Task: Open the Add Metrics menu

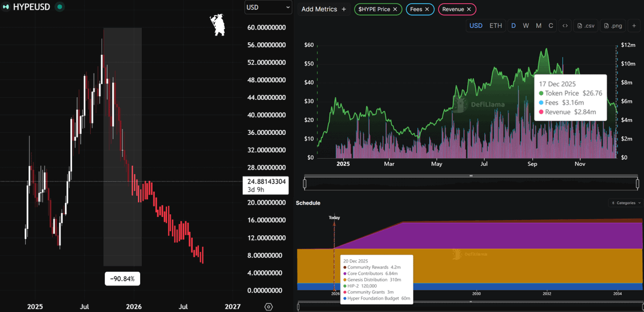Action: pyautogui.click(x=323, y=9)
